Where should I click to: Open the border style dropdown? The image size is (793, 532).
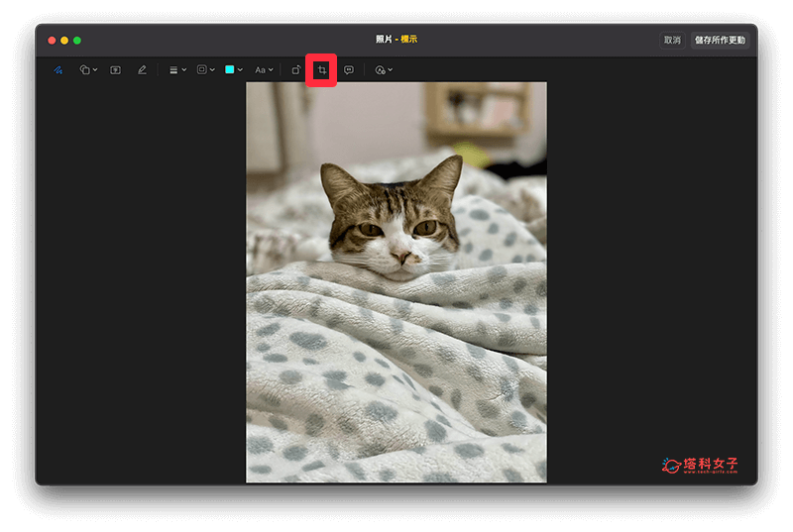point(206,69)
